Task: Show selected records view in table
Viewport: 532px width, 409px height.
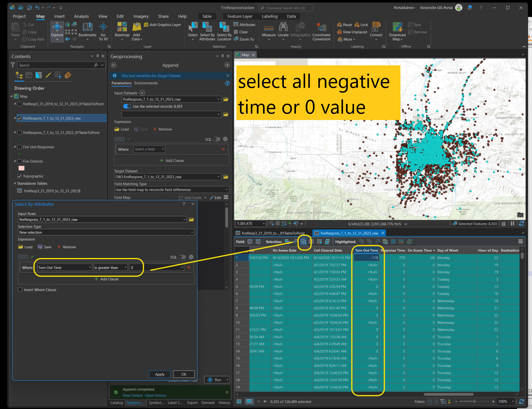Action: point(249,401)
